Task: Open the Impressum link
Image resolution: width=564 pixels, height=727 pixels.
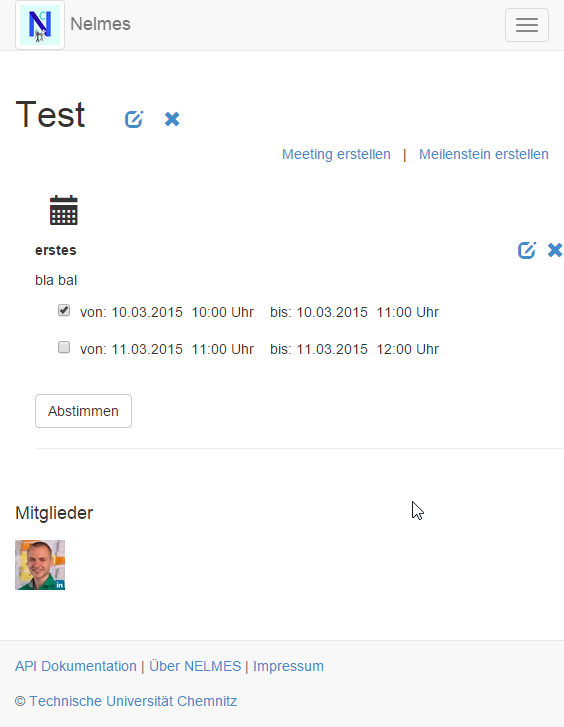Action: click(288, 666)
